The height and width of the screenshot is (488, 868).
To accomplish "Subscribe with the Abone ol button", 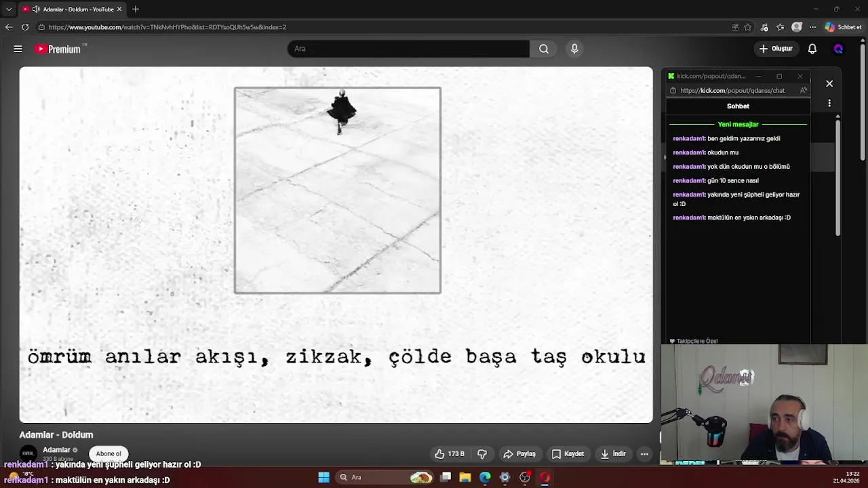I will pyautogui.click(x=108, y=454).
